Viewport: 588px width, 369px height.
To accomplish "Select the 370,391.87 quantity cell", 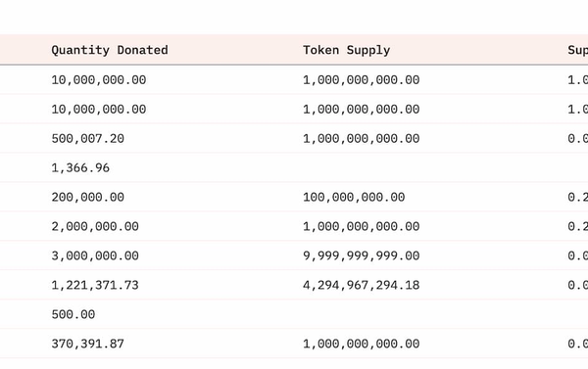I will click(88, 344).
